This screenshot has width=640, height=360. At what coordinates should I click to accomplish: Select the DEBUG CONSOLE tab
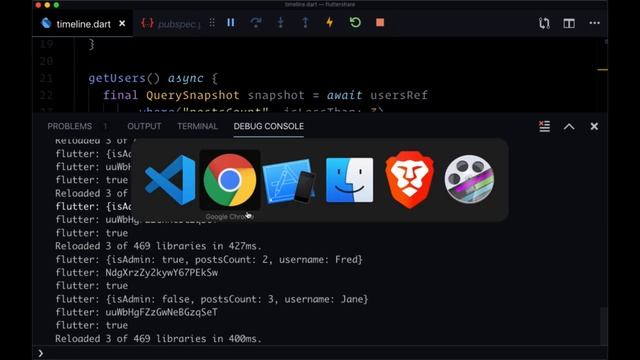(269, 126)
